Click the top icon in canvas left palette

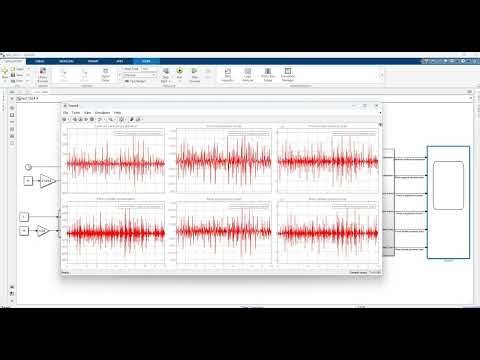click(x=12, y=108)
